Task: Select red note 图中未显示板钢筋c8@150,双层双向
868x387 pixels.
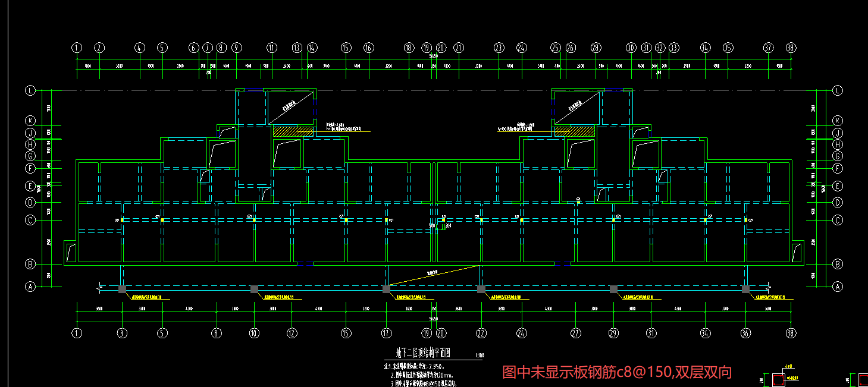Action: [617, 373]
